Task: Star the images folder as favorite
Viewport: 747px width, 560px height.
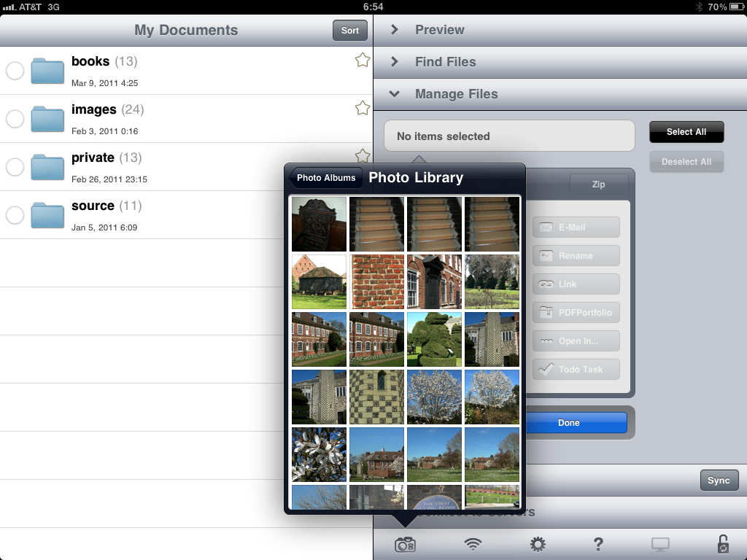Action: [362, 109]
